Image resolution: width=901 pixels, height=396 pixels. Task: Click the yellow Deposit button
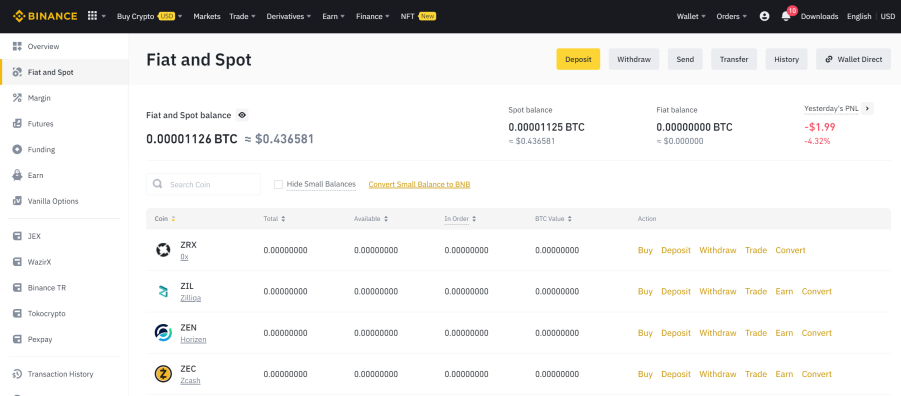(x=578, y=59)
